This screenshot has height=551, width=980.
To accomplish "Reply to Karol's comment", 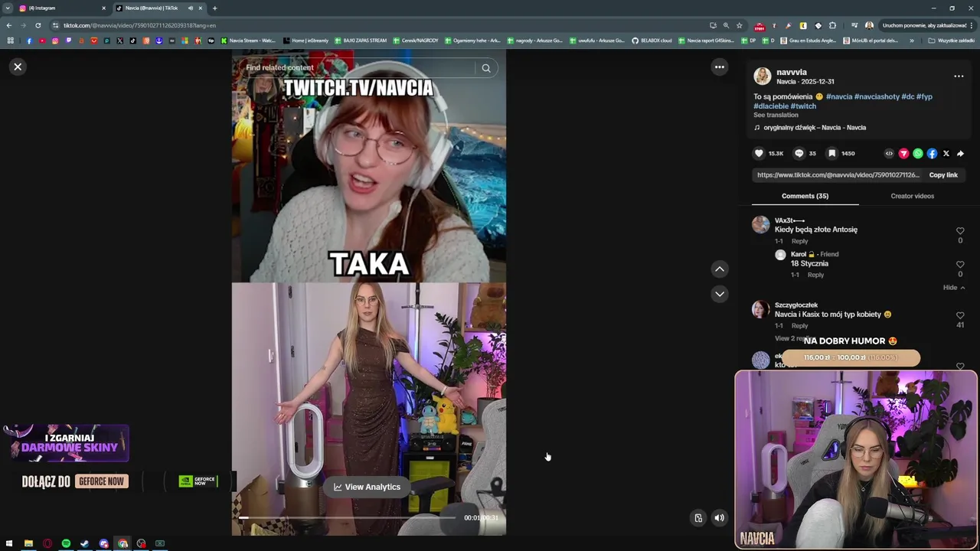I will pos(815,275).
